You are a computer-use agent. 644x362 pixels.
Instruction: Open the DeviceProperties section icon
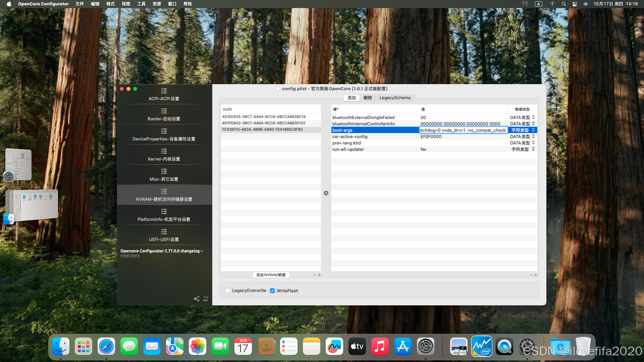(164, 131)
